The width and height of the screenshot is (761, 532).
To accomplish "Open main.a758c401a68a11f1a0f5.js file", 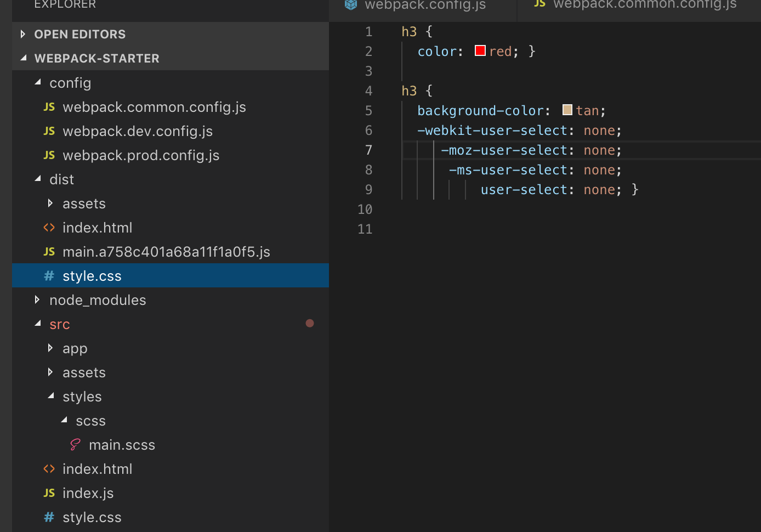I will tap(166, 252).
